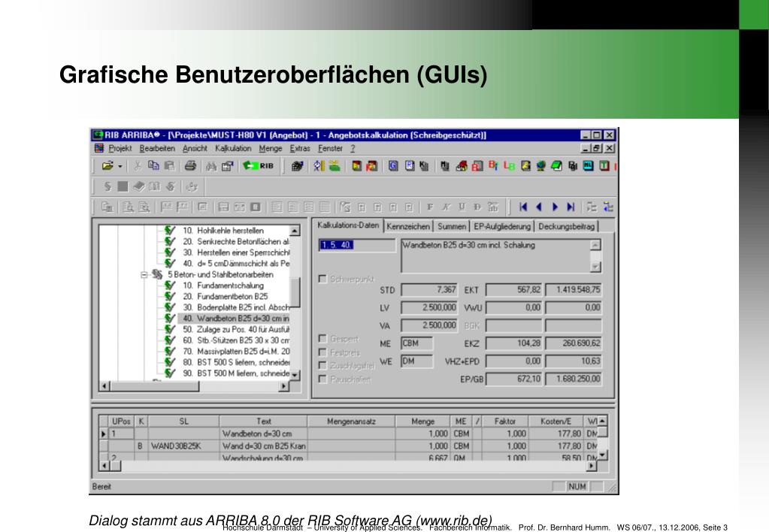Click the position number field 1. 5. 40.
769x532 pixels.
pos(357,245)
